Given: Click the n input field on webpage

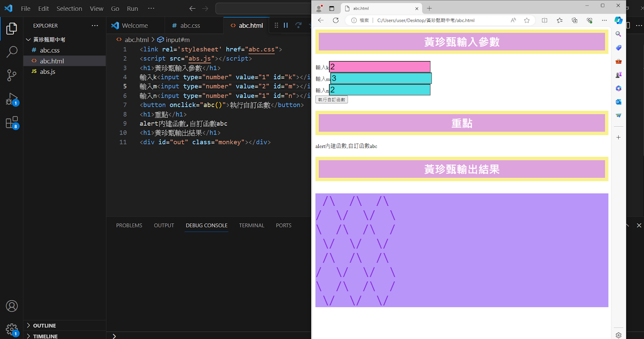Looking at the screenshot, I should [x=380, y=90].
